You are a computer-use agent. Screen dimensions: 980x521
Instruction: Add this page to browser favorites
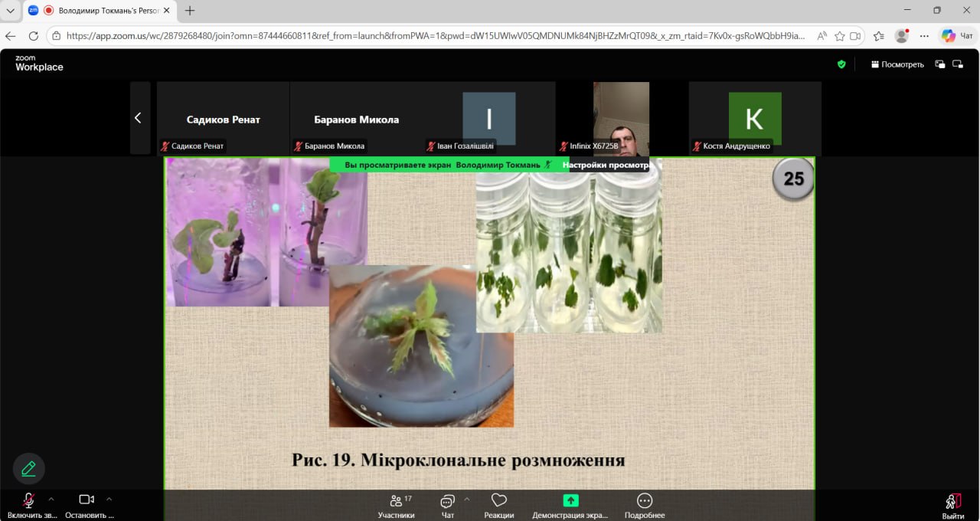(839, 36)
